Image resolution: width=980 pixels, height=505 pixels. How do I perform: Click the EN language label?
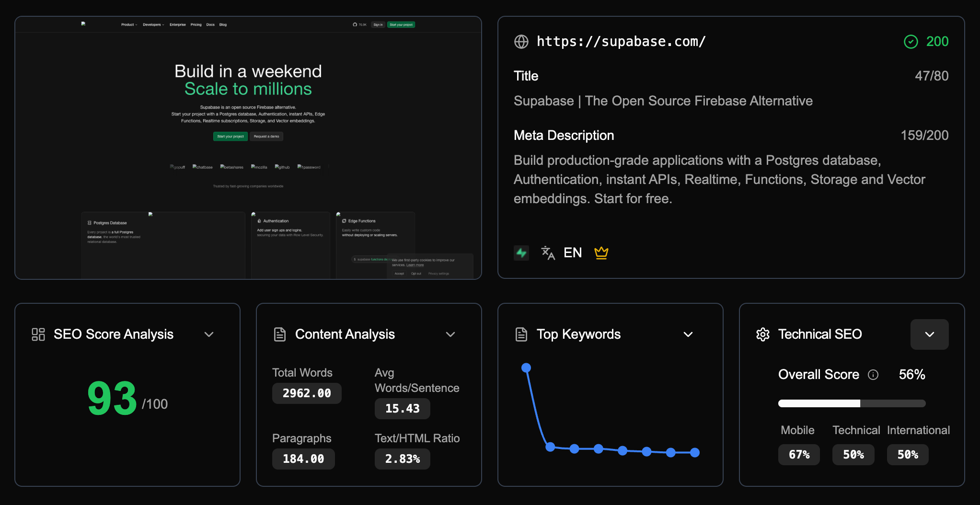pos(573,252)
